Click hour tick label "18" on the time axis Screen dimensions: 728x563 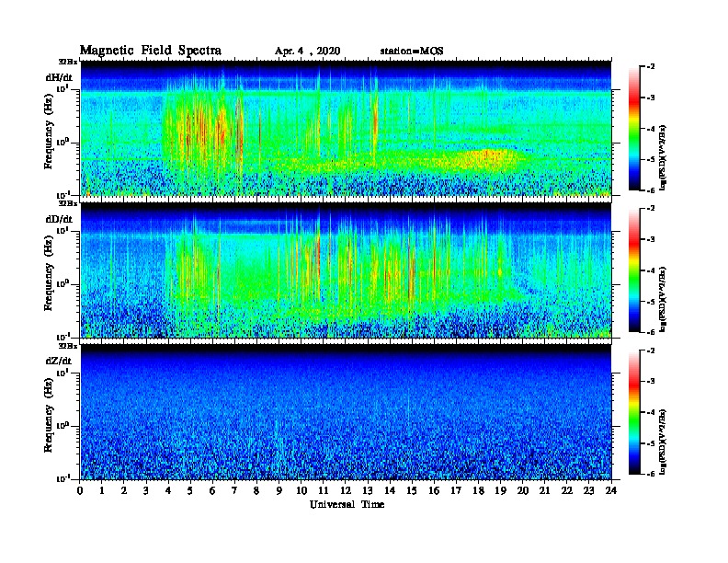coord(478,490)
